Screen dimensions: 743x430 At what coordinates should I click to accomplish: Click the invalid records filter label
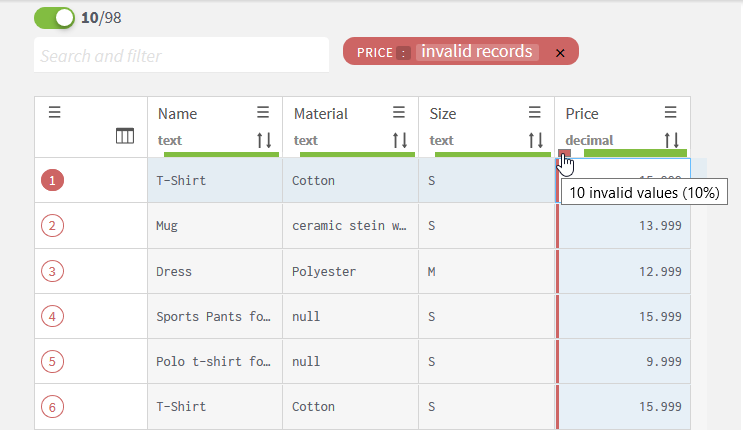[477, 52]
